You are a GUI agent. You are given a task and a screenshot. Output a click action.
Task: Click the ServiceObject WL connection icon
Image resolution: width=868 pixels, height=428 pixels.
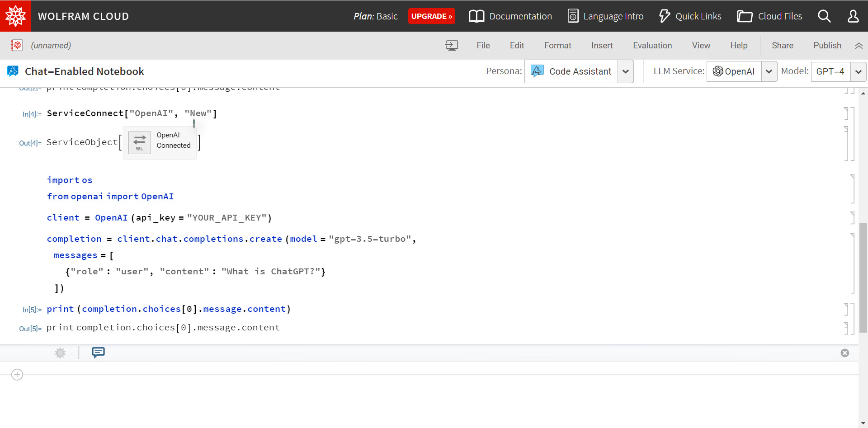tap(140, 142)
